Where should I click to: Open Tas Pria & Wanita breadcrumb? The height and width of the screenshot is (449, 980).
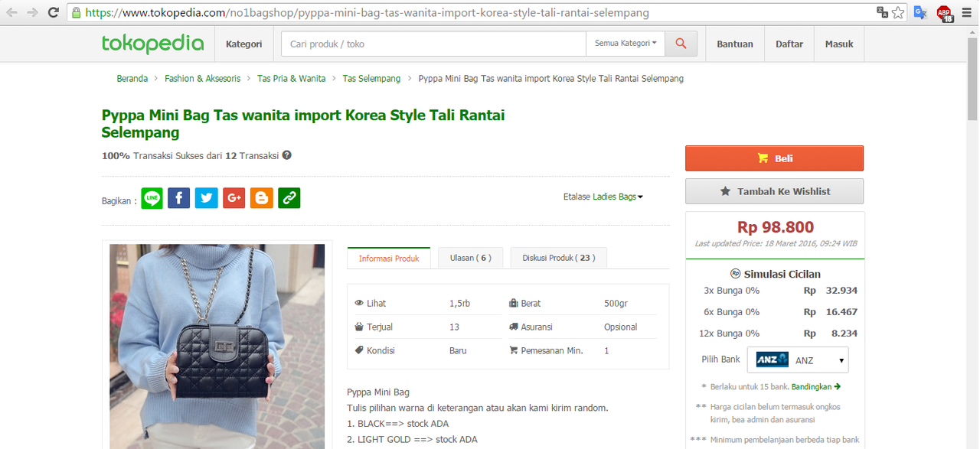[x=291, y=79]
